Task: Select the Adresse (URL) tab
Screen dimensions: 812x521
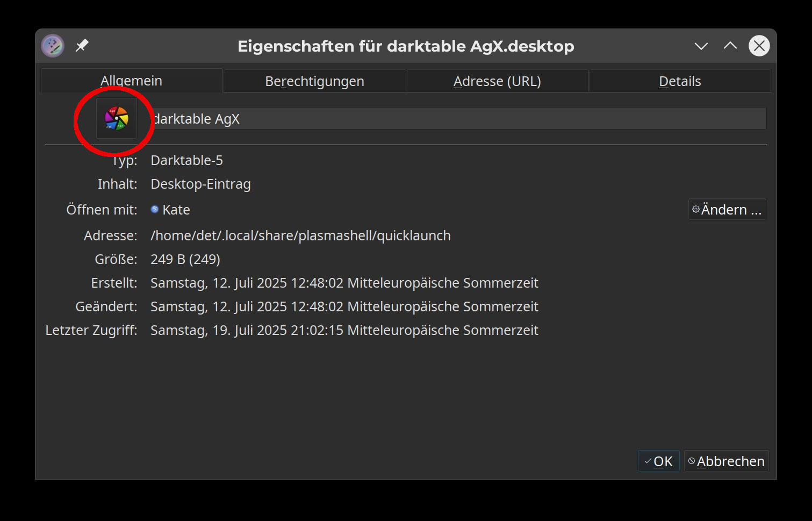Action: (x=497, y=81)
